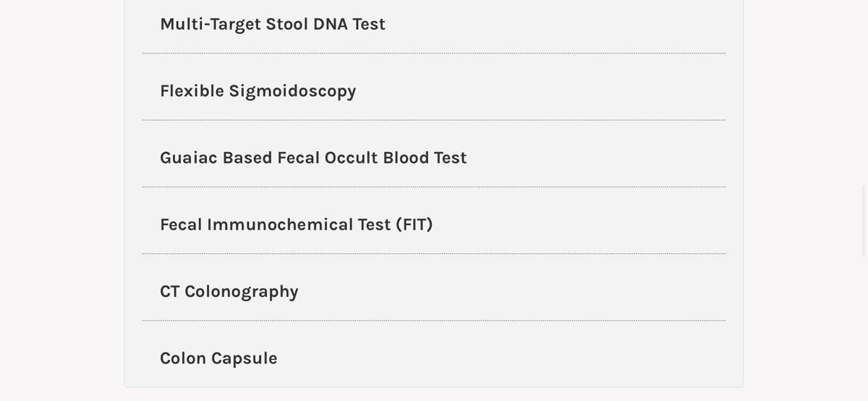
Task: Expand the Colon Capsule section
Action: coord(218,358)
